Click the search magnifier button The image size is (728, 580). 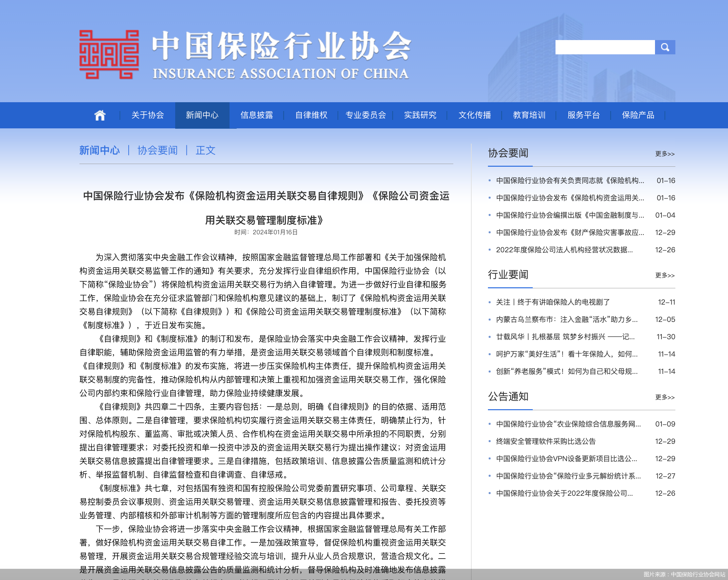tap(665, 47)
